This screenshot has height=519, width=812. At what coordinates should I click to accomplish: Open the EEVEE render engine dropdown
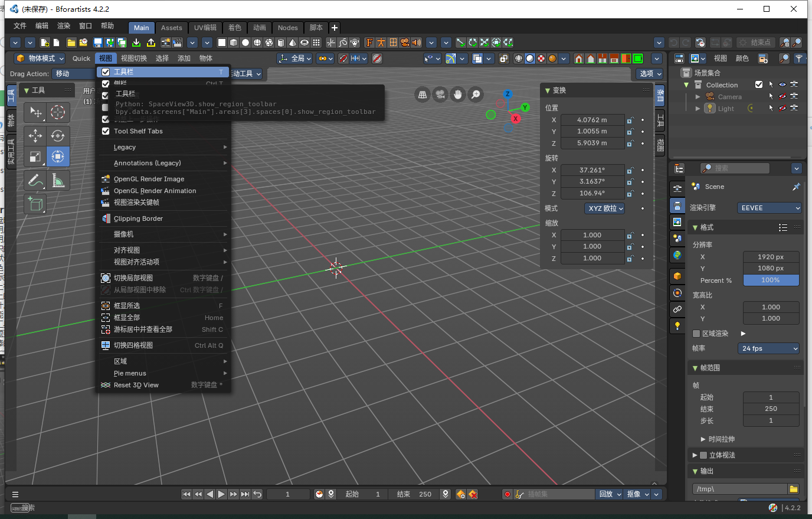tap(770, 208)
